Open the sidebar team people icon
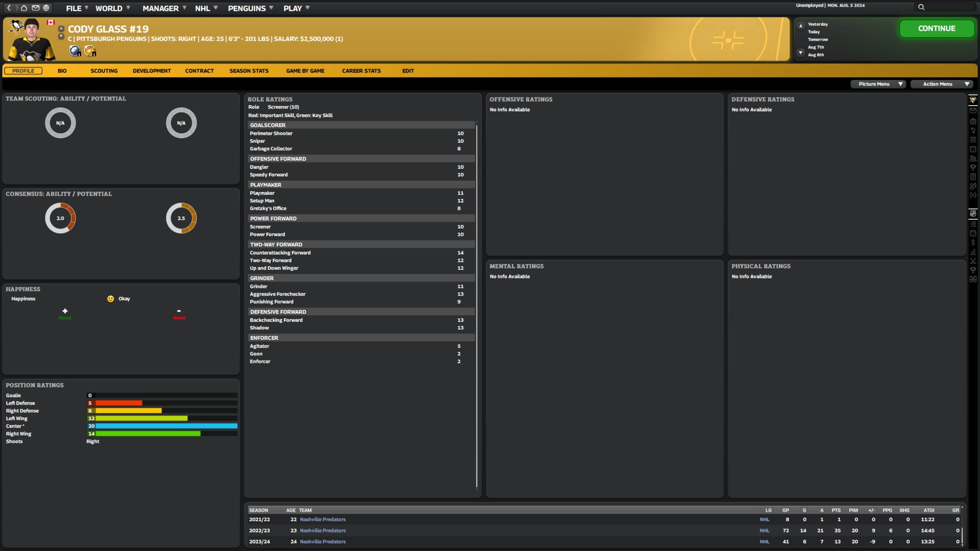The height and width of the screenshot is (551, 980). (x=973, y=159)
